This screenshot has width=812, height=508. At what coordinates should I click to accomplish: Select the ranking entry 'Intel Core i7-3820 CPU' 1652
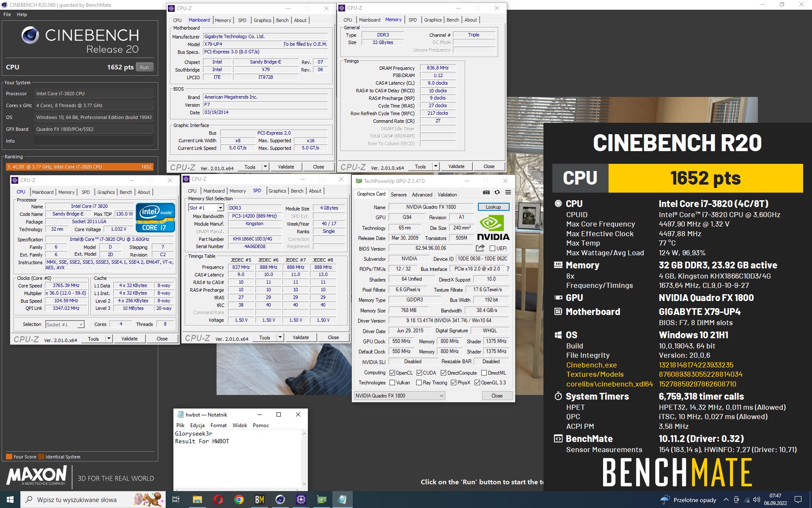[x=80, y=167]
